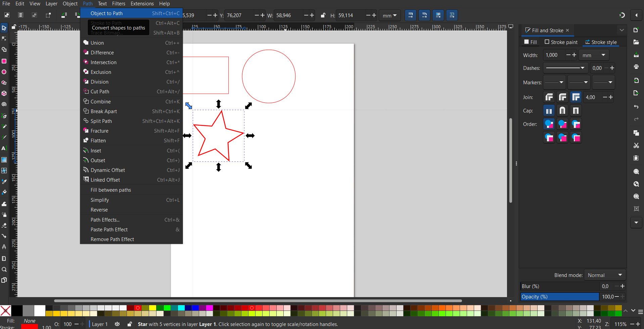Image resolution: width=644 pixels, height=329 pixels.
Task: Select the Spiral tool in toolbox
Action: 4,104
